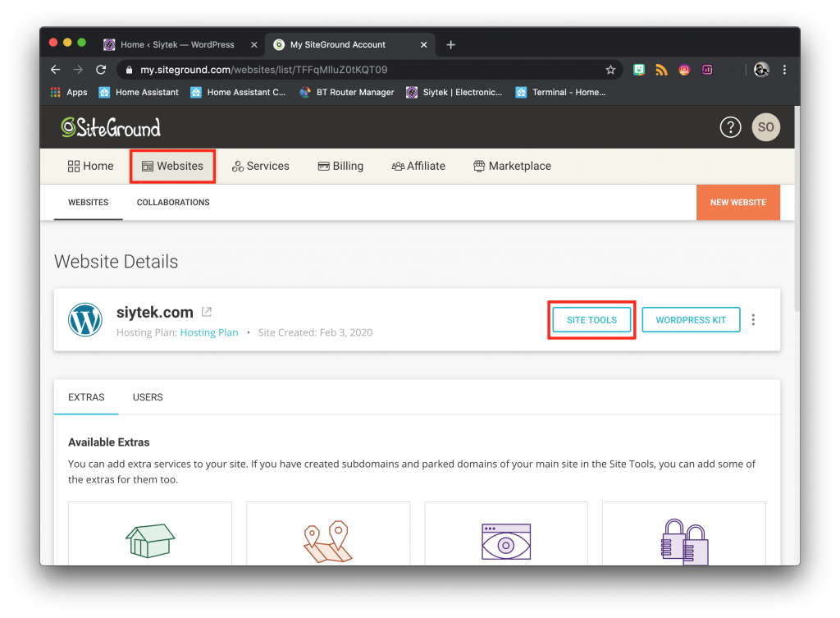Open the Apps bookmarks grid
This screenshot has height=618, width=840.
(x=69, y=92)
